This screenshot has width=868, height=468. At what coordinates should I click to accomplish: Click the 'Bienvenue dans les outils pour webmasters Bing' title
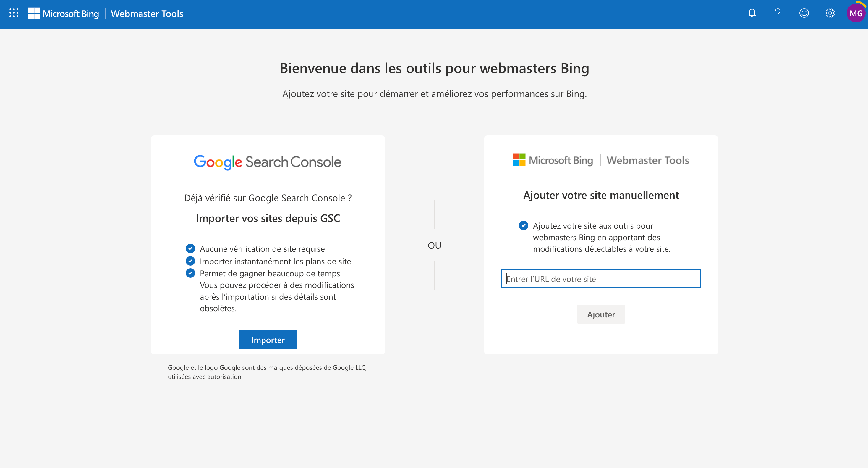coord(434,68)
